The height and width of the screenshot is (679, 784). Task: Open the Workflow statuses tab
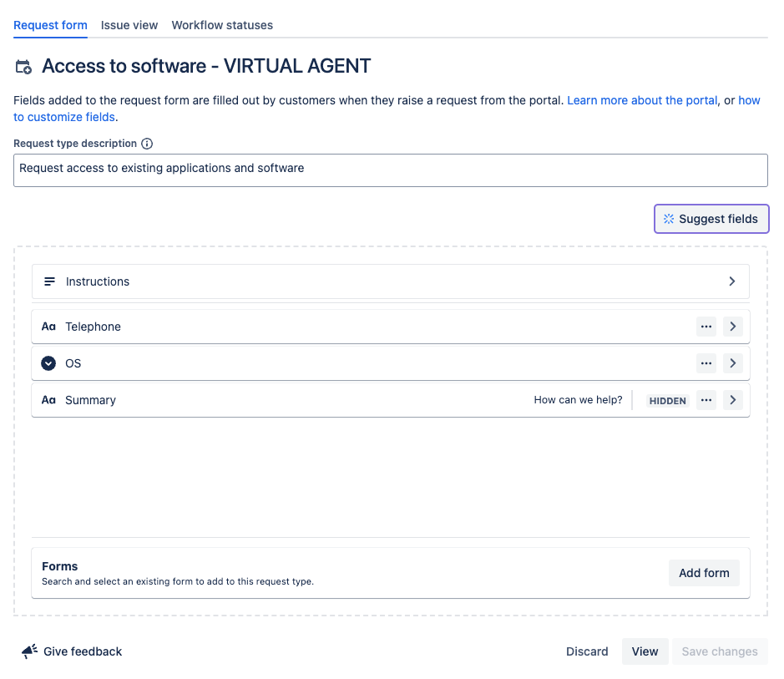click(222, 25)
